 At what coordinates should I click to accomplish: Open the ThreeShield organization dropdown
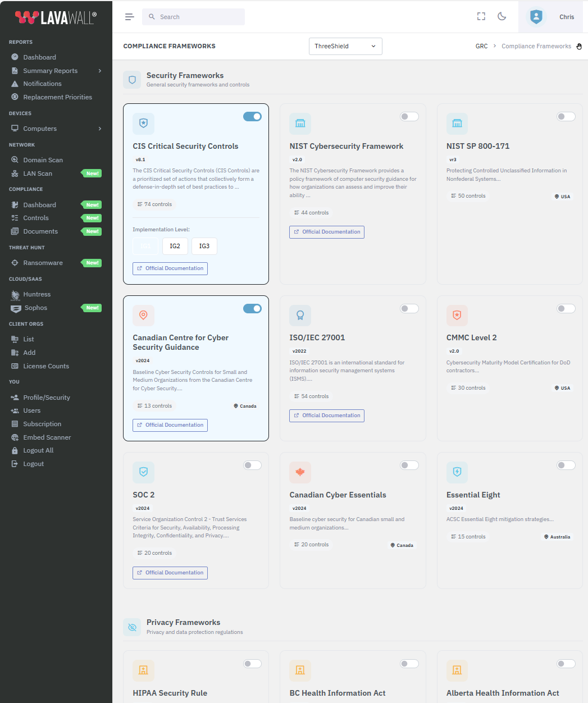click(x=345, y=47)
